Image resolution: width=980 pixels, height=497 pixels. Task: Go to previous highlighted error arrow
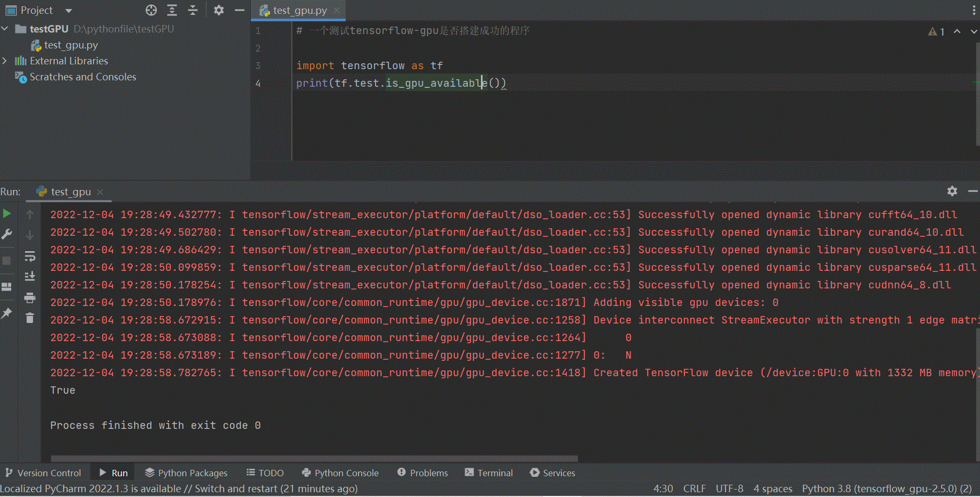[957, 32]
